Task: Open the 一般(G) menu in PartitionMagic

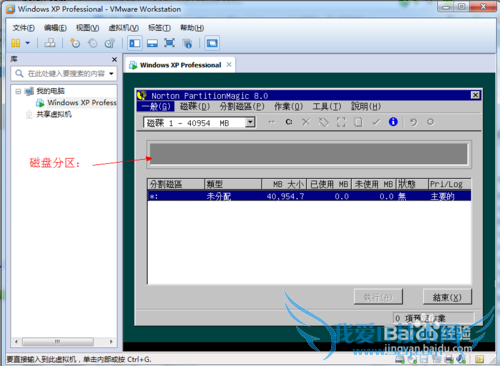Action: [156, 107]
